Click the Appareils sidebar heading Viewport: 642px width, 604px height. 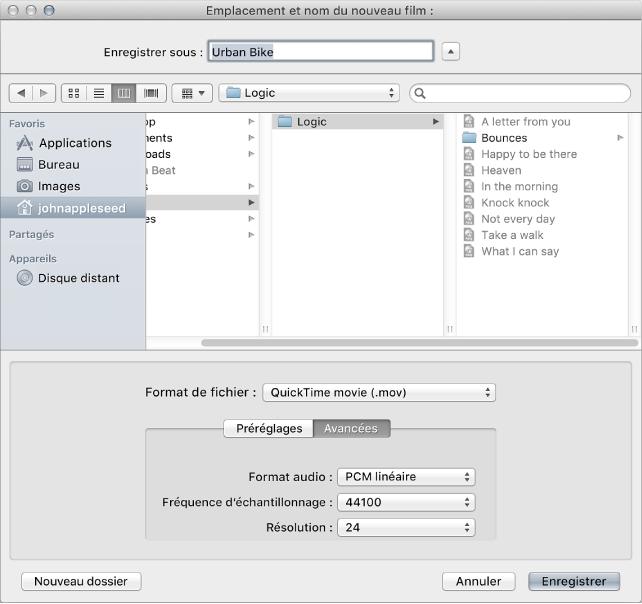pyautogui.click(x=33, y=259)
